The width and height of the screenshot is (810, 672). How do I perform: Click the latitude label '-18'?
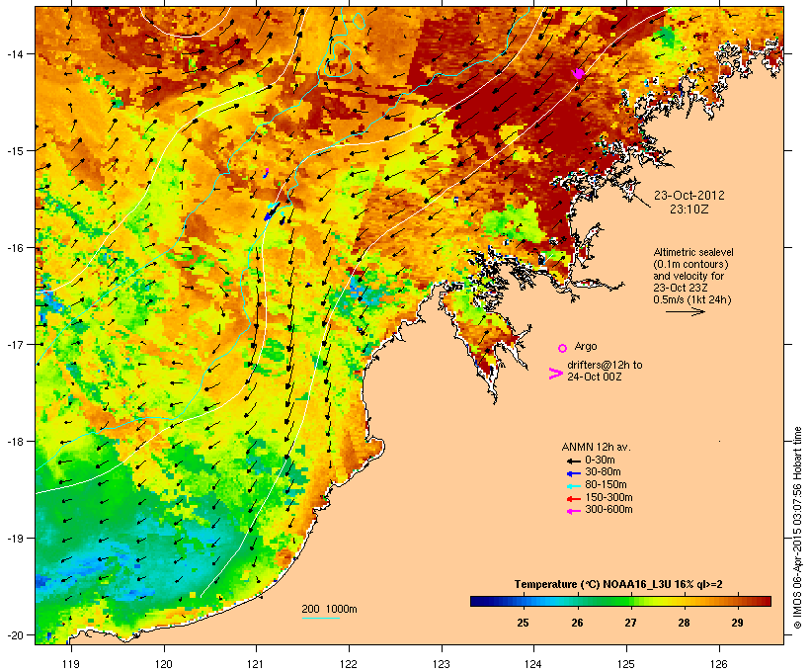coord(14,441)
